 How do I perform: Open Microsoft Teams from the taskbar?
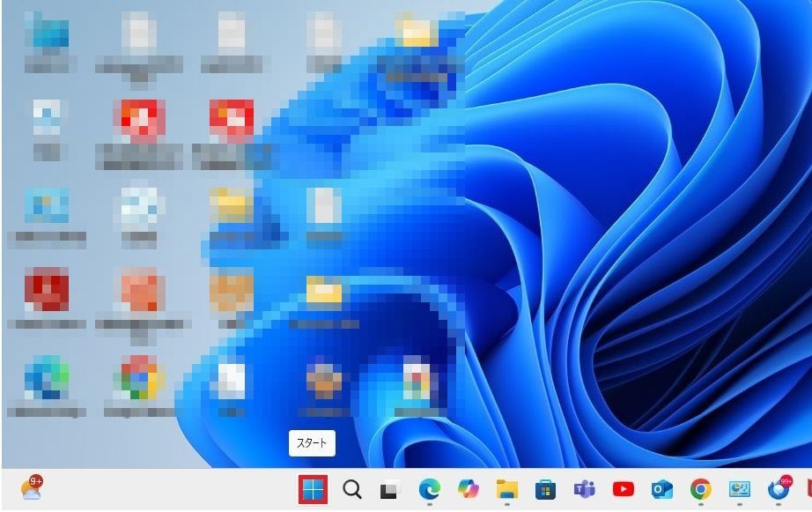[584, 489]
